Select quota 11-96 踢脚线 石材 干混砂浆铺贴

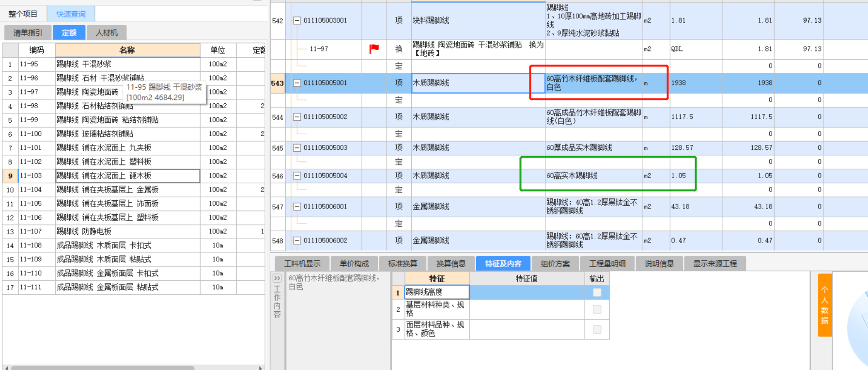(128, 78)
